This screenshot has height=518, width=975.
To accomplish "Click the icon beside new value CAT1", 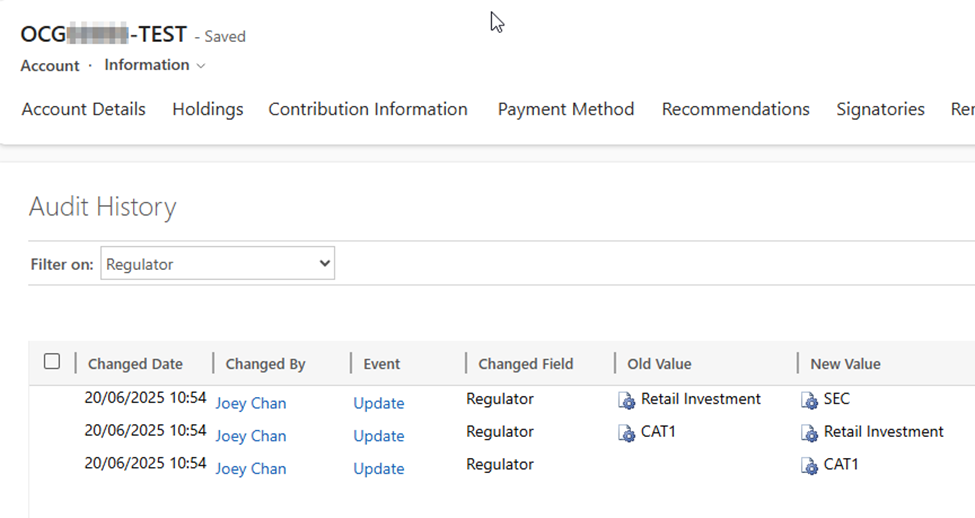I will coord(810,466).
